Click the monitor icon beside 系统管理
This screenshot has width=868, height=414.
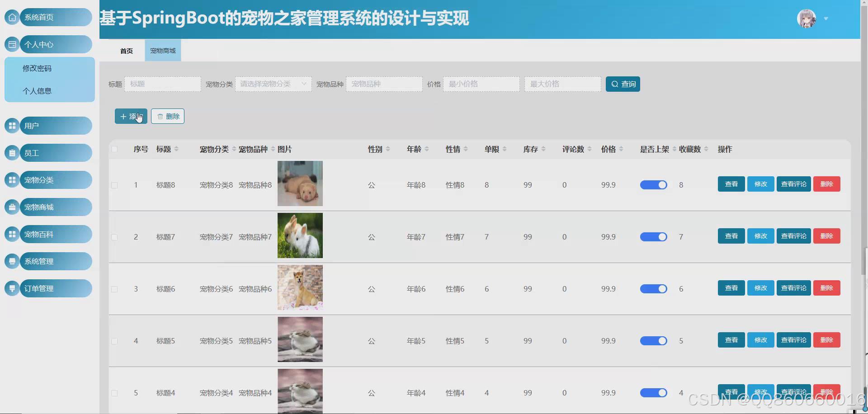pyautogui.click(x=12, y=261)
